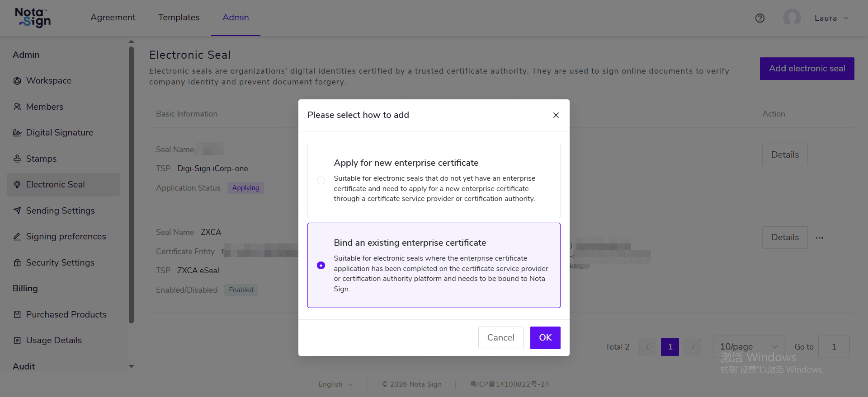Click Laura's profile avatar
868x397 pixels.
(792, 18)
